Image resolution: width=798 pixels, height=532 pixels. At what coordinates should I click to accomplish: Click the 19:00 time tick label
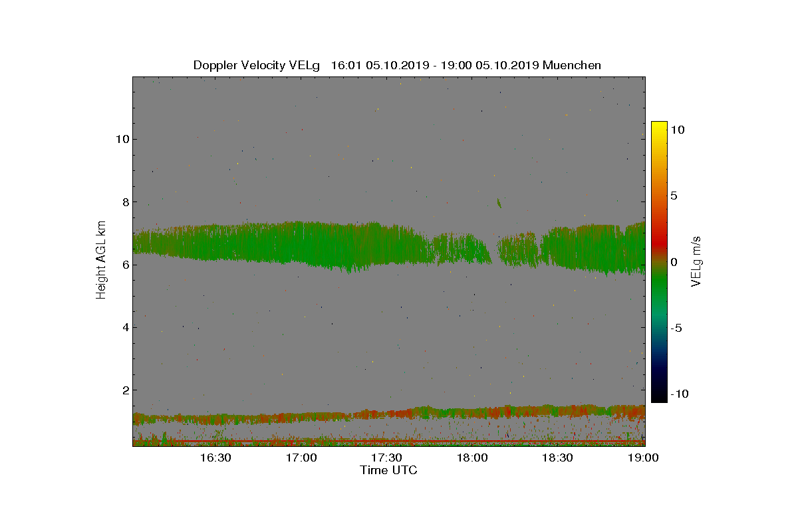pyautogui.click(x=643, y=458)
